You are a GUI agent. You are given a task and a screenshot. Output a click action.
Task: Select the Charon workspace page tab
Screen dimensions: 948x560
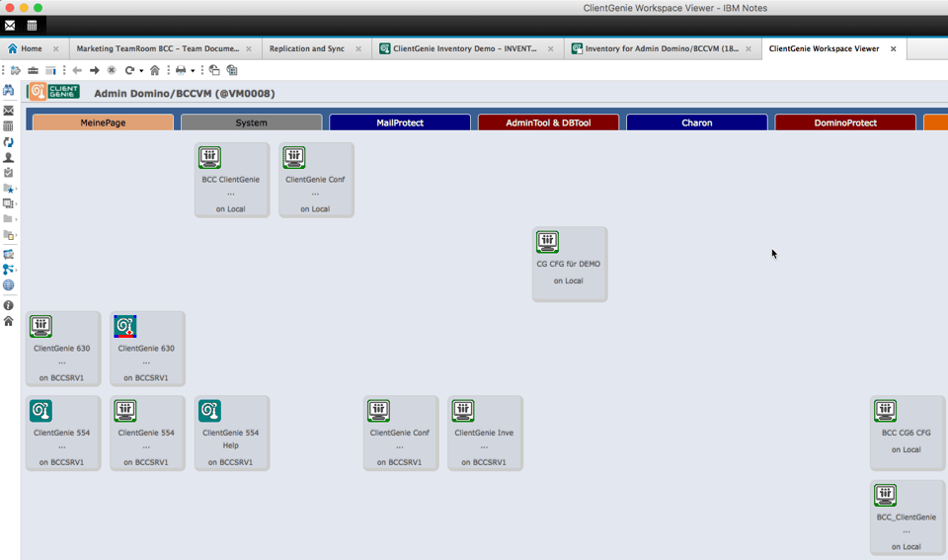[x=696, y=122]
